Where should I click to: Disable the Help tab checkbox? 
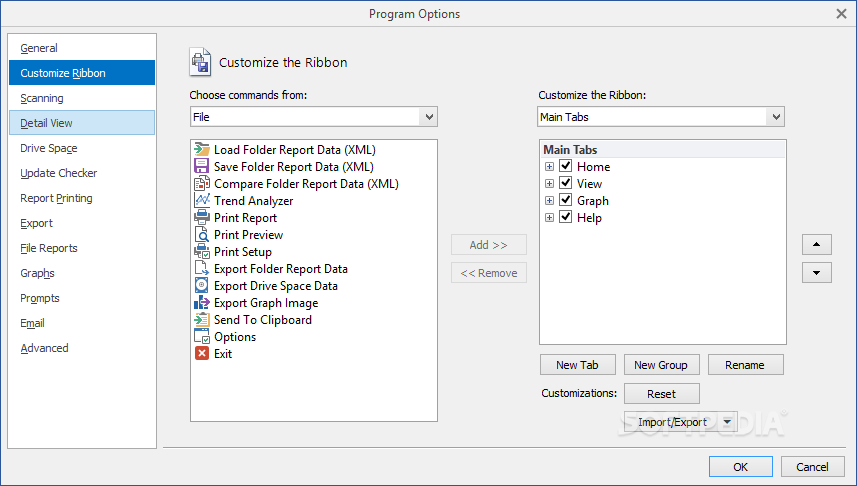click(x=566, y=216)
